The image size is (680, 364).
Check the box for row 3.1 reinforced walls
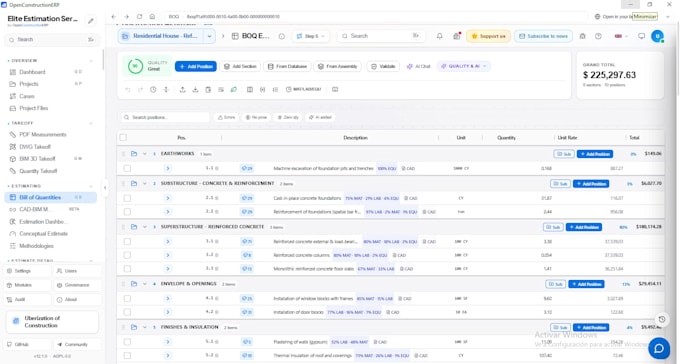pos(127,242)
